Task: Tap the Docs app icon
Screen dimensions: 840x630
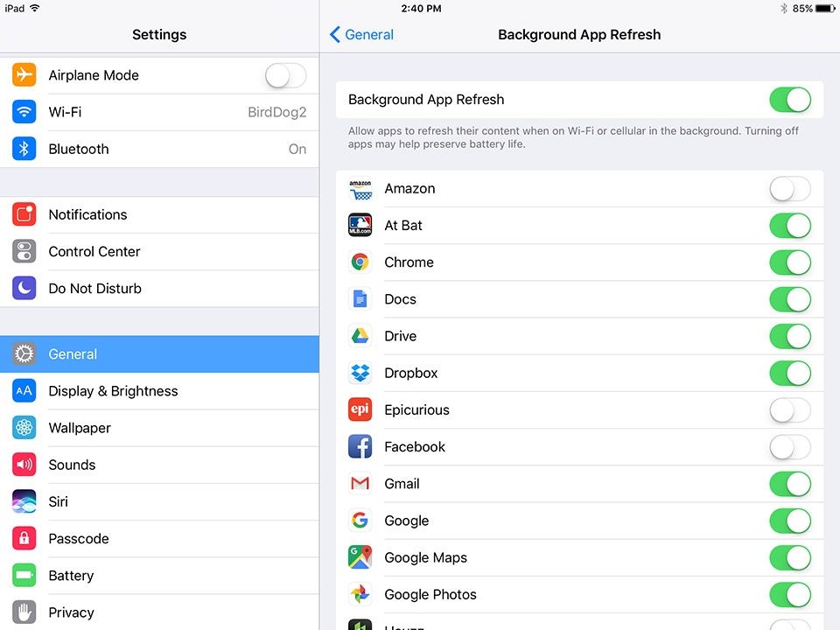Action: [x=360, y=299]
